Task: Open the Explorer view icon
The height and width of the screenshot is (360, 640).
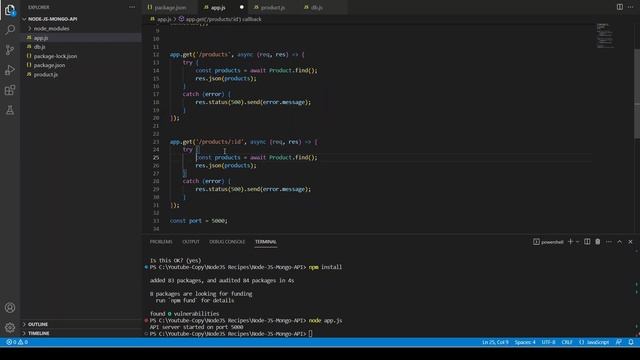Action: click(x=10, y=10)
